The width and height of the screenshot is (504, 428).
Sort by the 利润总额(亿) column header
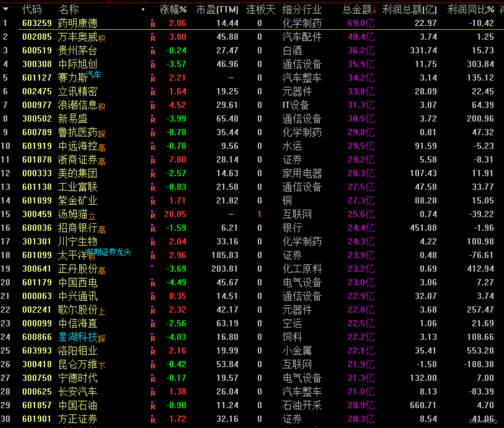point(409,10)
